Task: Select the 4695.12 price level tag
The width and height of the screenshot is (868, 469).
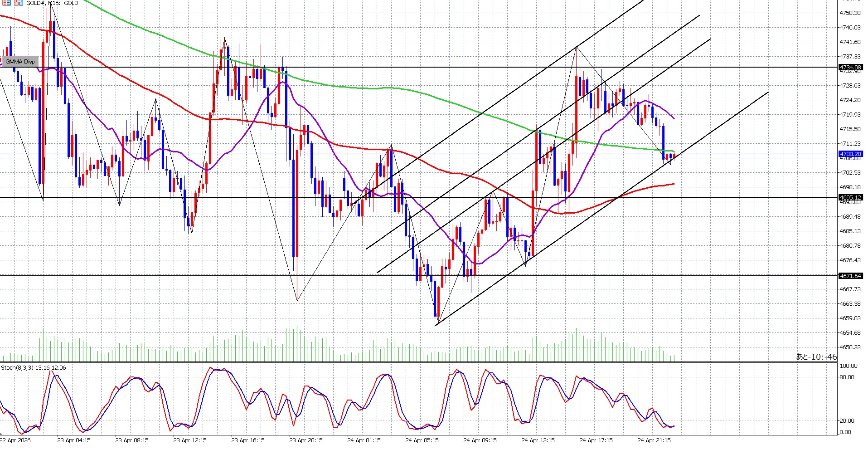Action: click(x=850, y=198)
